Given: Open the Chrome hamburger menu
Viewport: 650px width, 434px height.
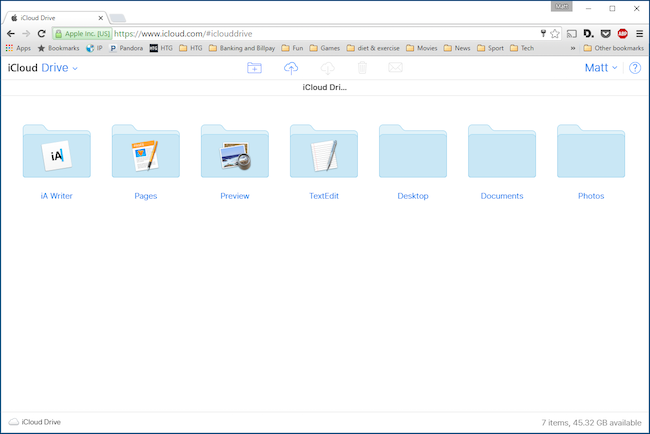Looking at the screenshot, I should (x=640, y=34).
